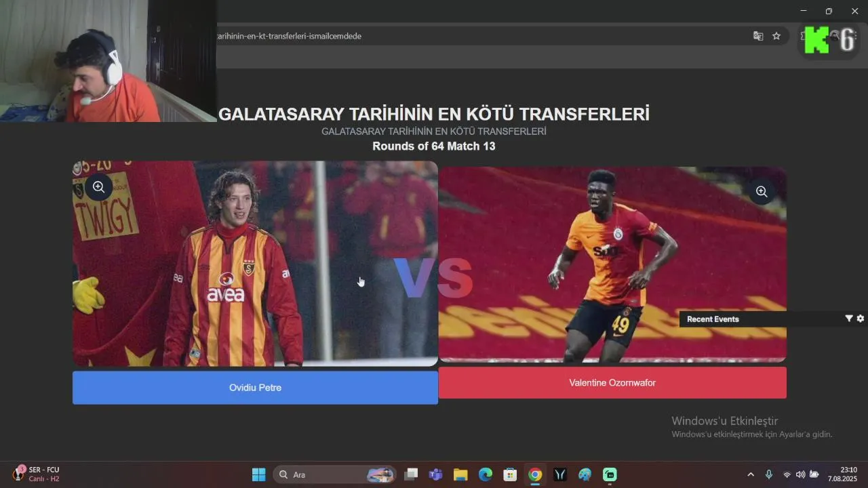This screenshot has width=868, height=488.
Task: Open Microsoft Teams from the taskbar
Action: point(435,474)
